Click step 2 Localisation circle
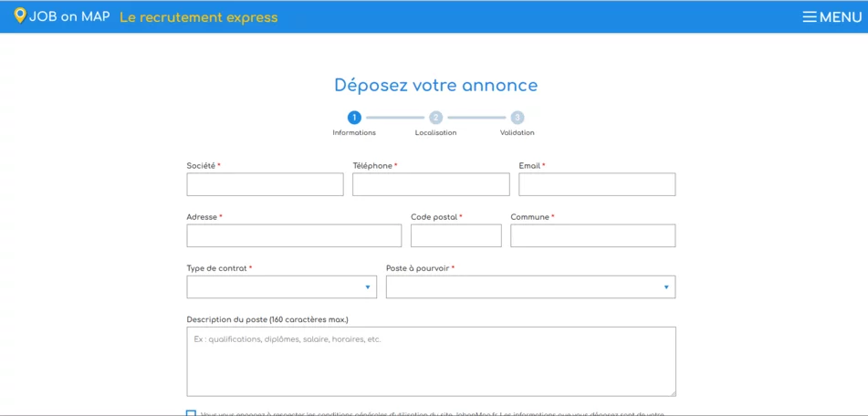Screen dimensions: 868x416 (435, 118)
